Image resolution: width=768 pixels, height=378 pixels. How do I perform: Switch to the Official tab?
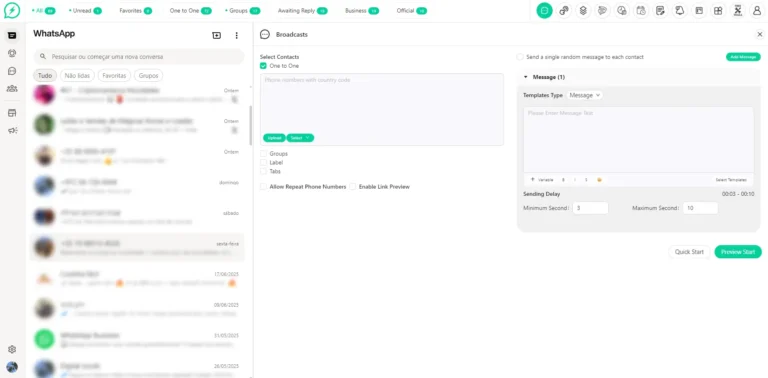pyautogui.click(x=411, y=10)
